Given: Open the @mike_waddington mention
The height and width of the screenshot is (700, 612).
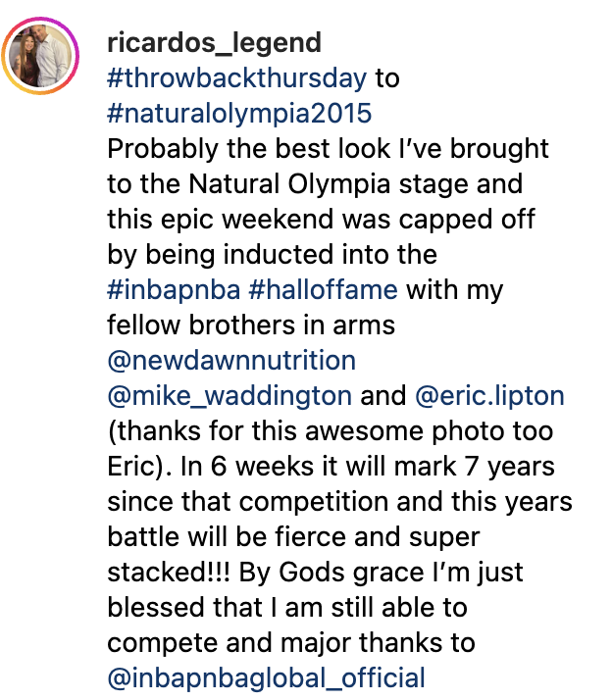Looking at the screenshot, I should tap(229, 395).
